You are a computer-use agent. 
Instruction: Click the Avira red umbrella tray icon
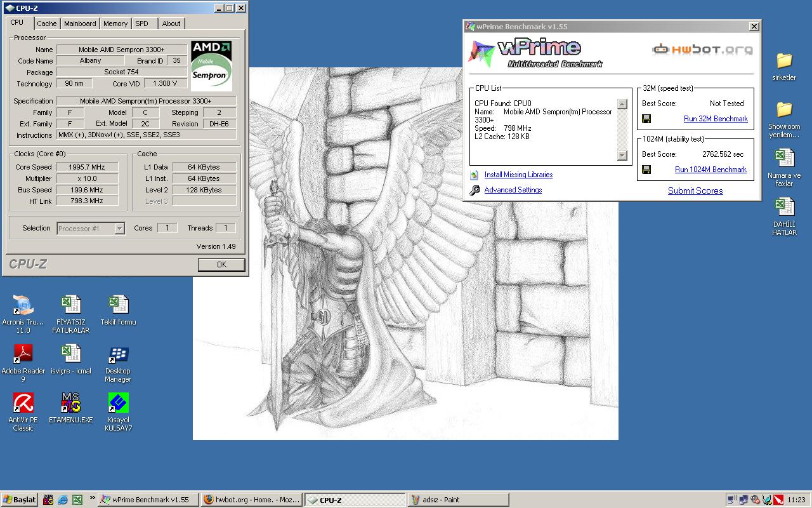[778, 500]
